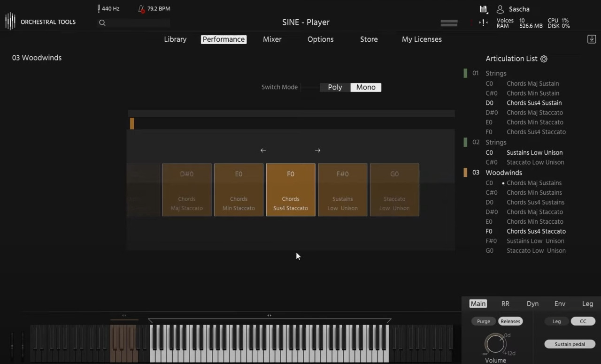601x364 pixels.
Task: Select the 02 Strings instrument group
Action: 496,142
